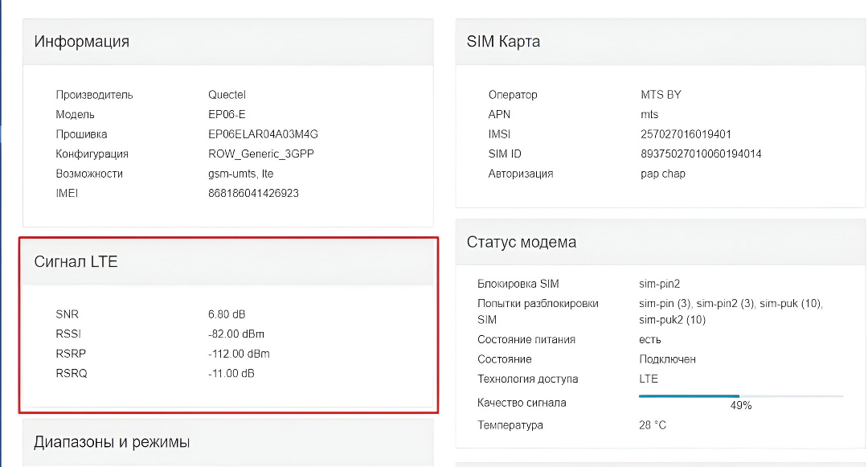Click the SIM Карта panel header
This screenshot has height=467, width=868.
(x=503, y=42)
